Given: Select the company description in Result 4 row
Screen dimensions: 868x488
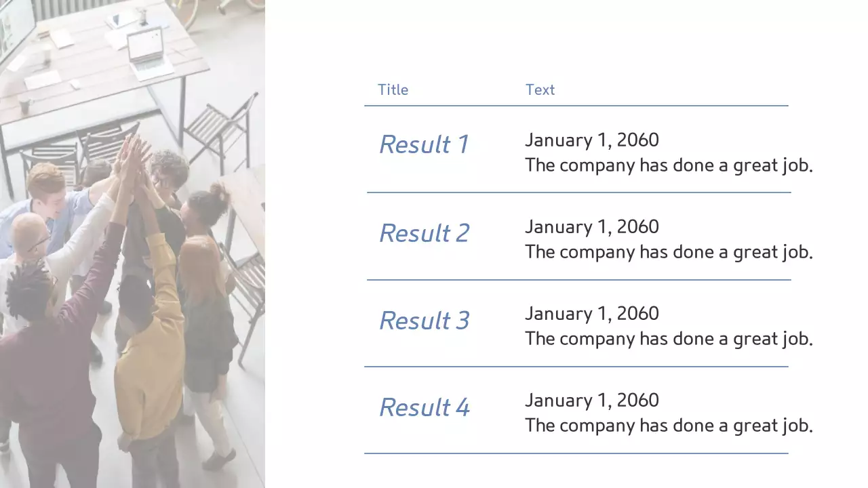Looking at the screenshot, I should pyautogui.click(x=669, y=426).
